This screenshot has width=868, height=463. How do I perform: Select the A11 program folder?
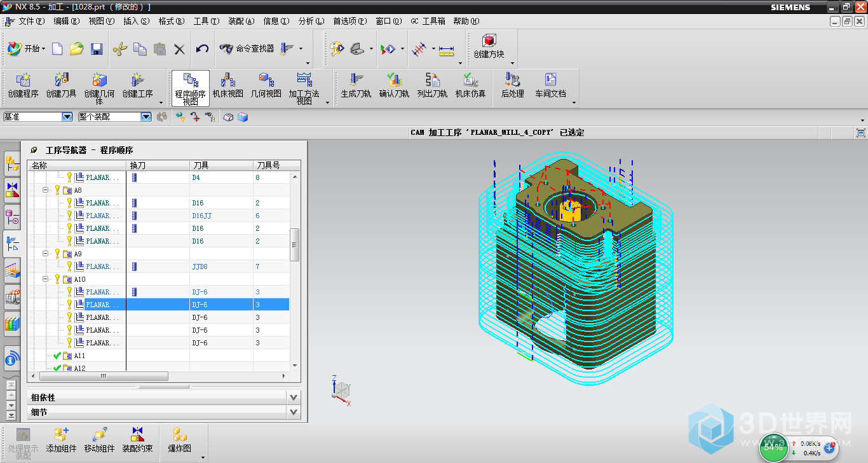coord(79,356)
